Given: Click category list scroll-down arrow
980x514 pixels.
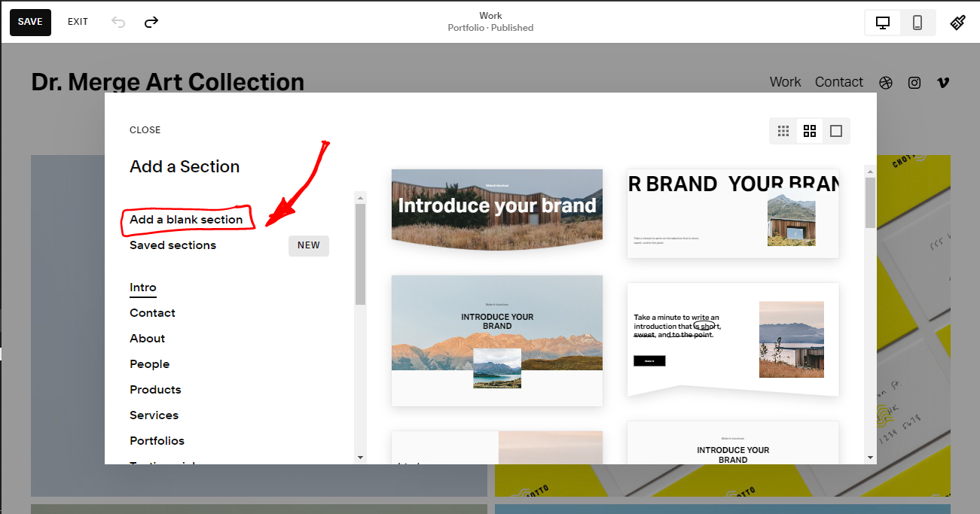Looking at the screenshot, I should pos(360,457).
